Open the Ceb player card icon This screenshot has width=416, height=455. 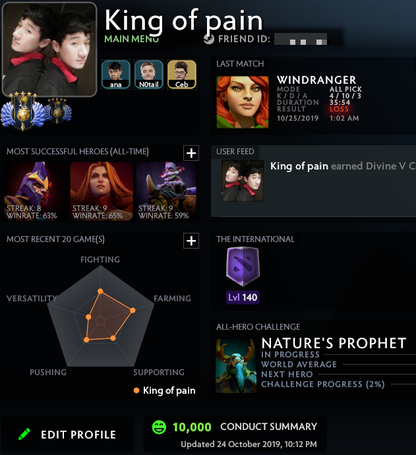click(182, 75)
